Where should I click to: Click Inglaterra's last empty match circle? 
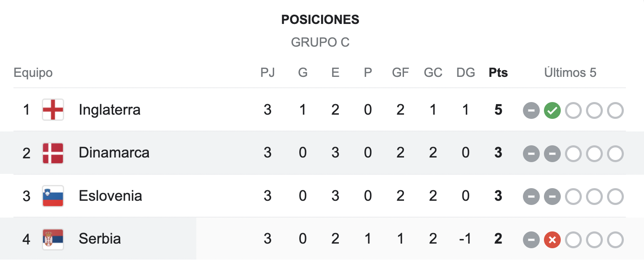tap(615, 110)
